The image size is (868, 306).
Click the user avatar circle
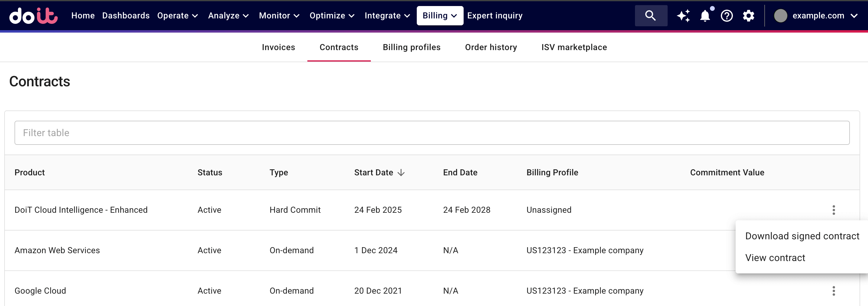tap(780, 15)
